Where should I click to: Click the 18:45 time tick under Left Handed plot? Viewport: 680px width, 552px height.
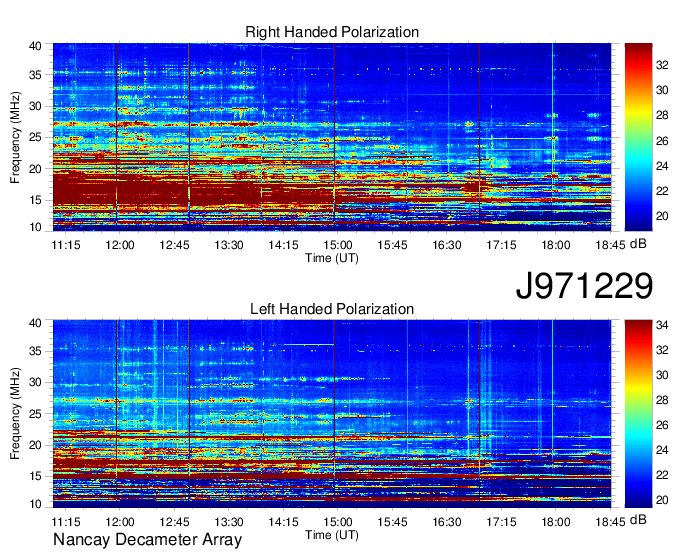click(610, 522)
